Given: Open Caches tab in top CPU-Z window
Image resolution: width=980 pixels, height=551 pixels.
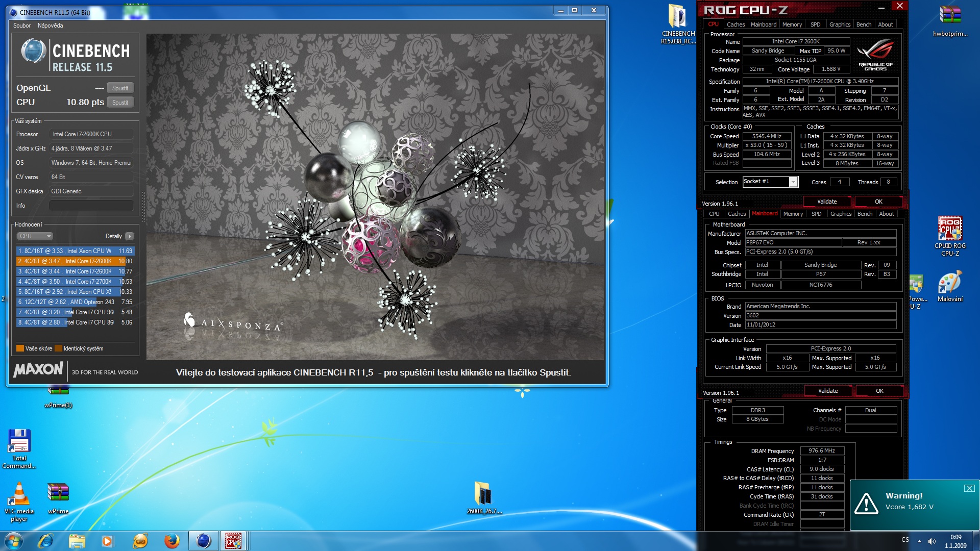Looking at the screenshot, I should click(736, 24).
